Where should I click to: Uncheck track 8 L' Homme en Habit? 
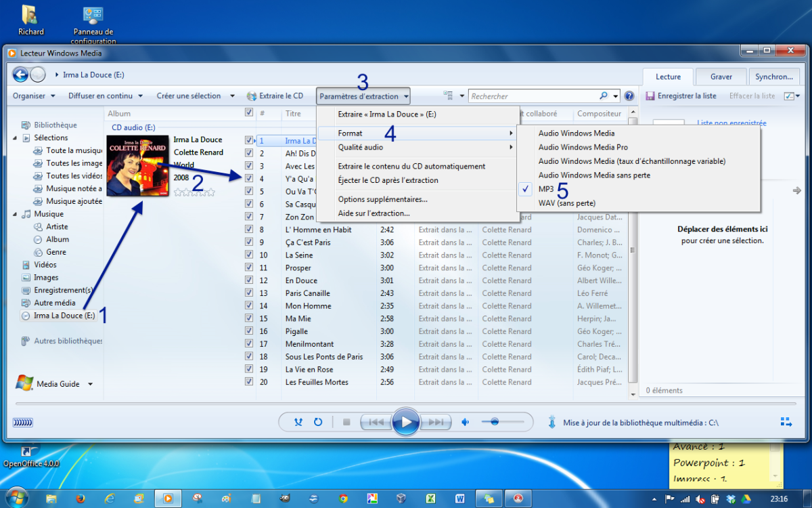(x=249, y=230)
